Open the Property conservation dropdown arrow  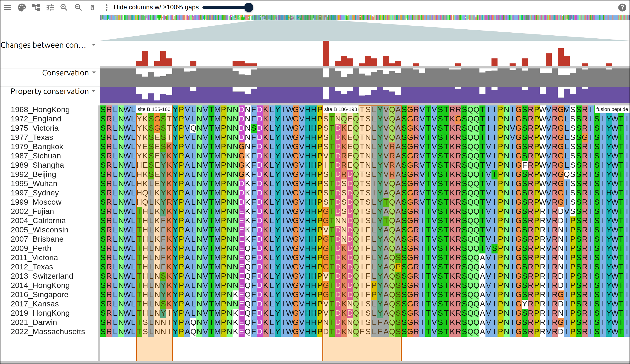click(x=94, y=91)
